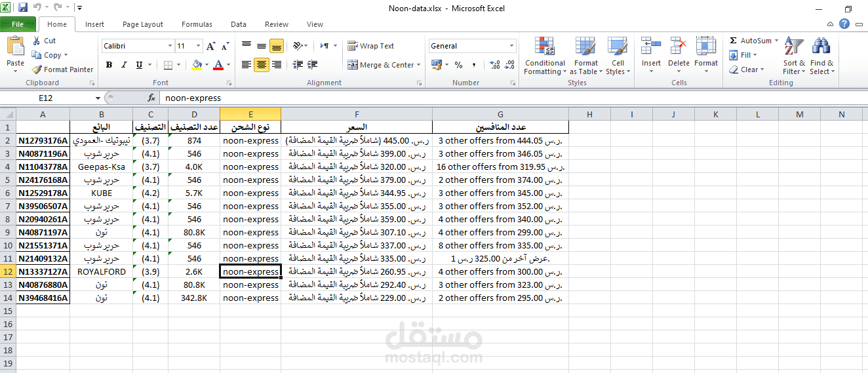Switch to the Review tab
The height and width of the screenshot is (373, 868).
click(x=277, y=24)
